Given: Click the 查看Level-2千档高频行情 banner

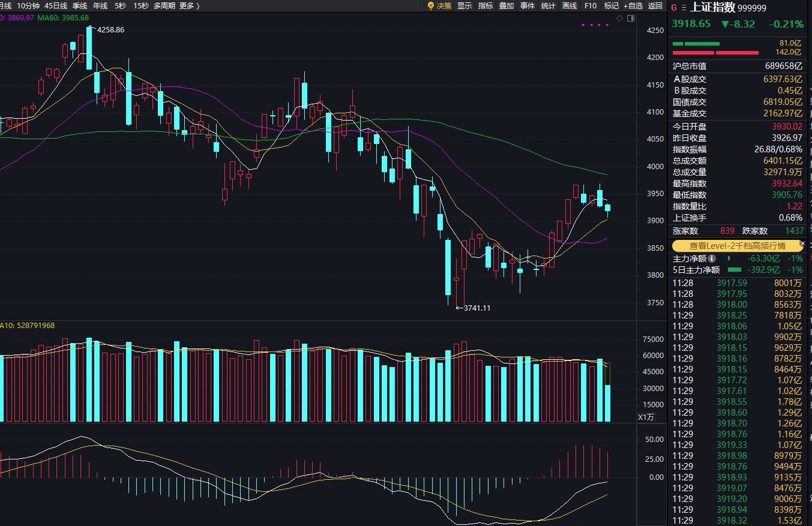Looking at the screenshot, I should [x=737, y=245].
